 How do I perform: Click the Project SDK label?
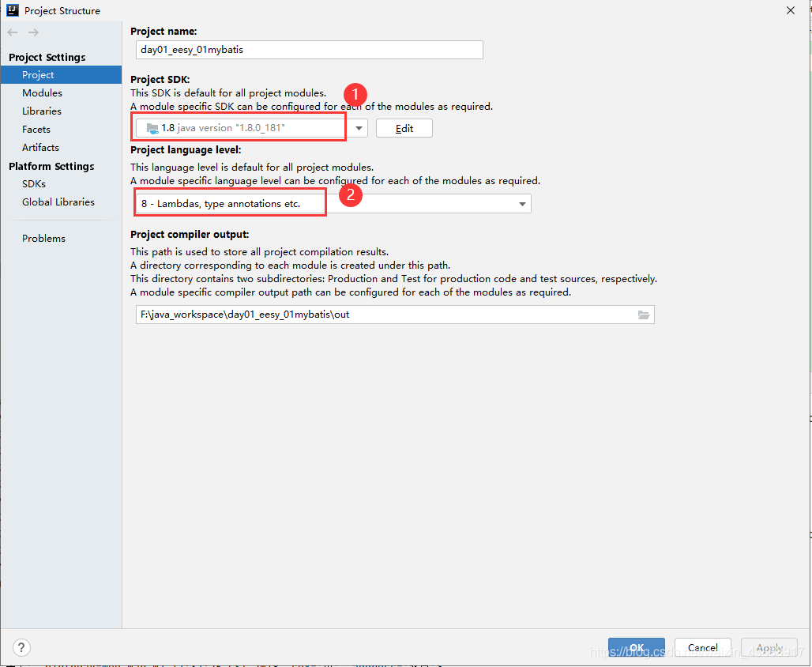tap(160, 79)
